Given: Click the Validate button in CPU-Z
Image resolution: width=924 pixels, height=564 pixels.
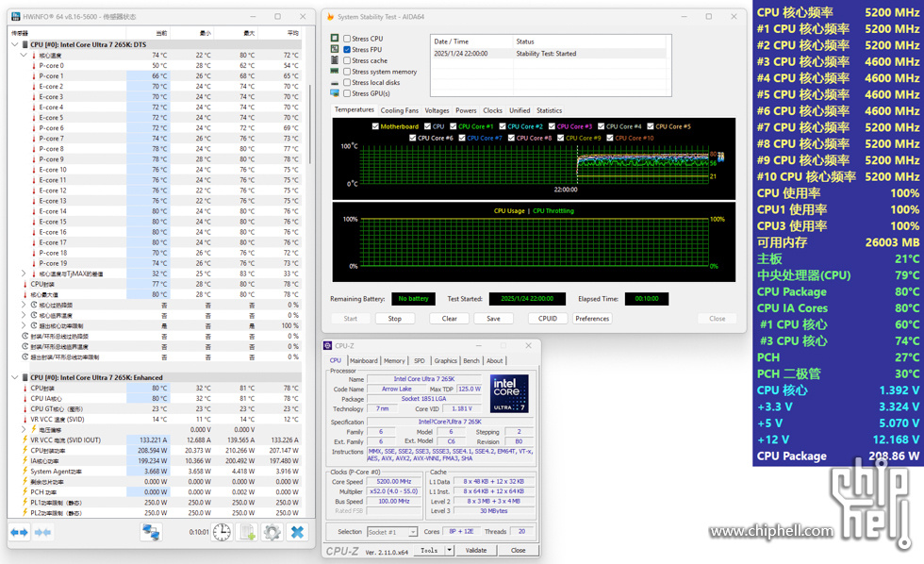Looking at the screenshot, I should click(476, 550).
